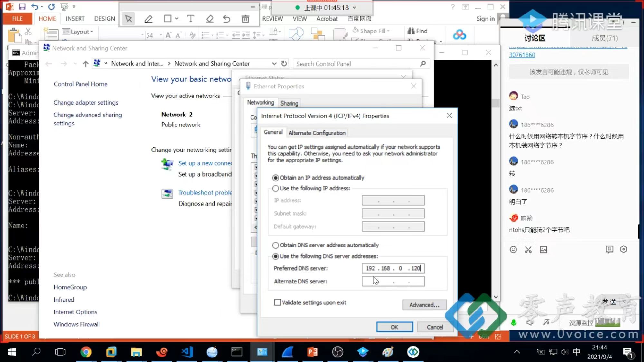Expand the class timer dropdown arrow
Image resolution: width=644 pixels, height=362 pixels.
click(x=355, y=8)
